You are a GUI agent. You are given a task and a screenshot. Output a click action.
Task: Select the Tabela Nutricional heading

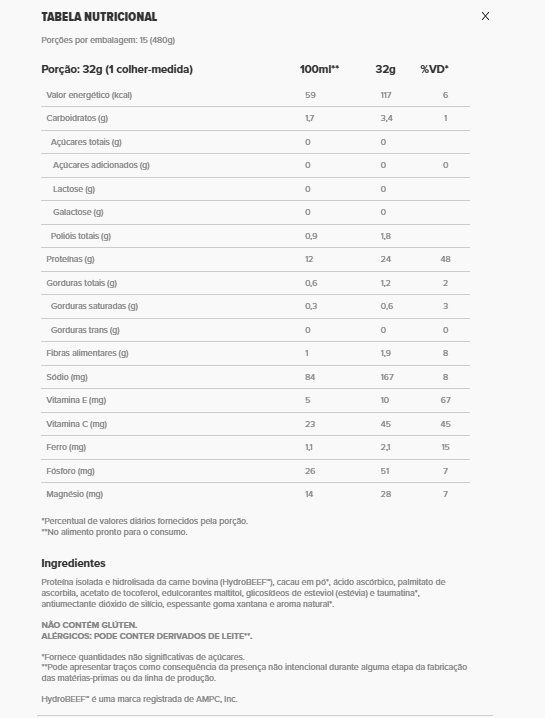(99, 17)
